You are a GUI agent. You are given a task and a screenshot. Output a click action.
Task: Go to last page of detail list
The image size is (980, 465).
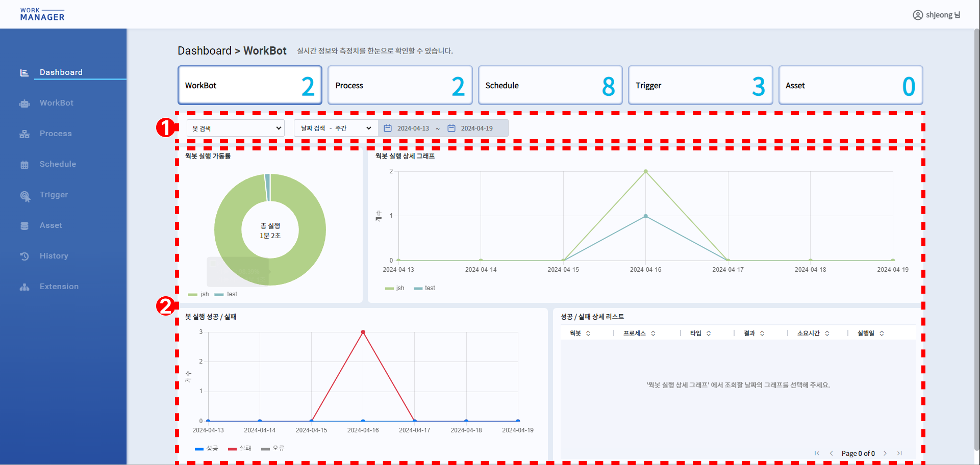coord(900,453)
